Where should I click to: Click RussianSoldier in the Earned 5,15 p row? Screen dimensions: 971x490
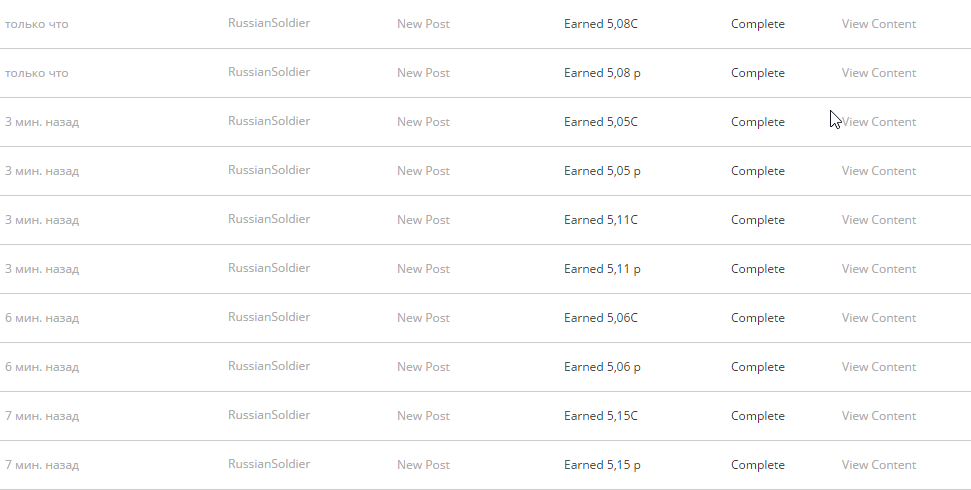point(269,464)
